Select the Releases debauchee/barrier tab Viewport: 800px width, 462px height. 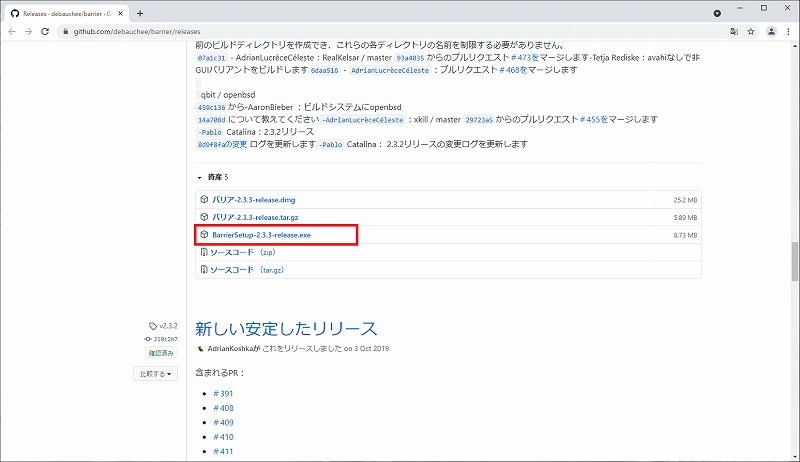coord(66,14)
